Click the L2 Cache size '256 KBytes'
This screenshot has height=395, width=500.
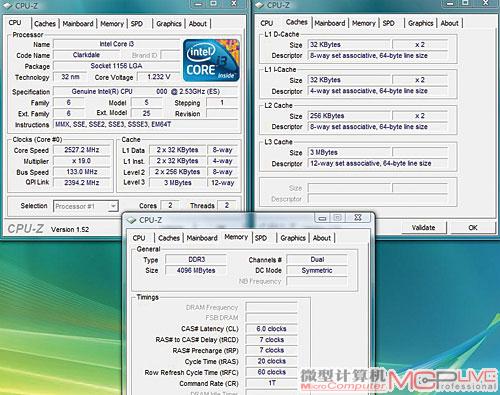(x=349, y=116)
